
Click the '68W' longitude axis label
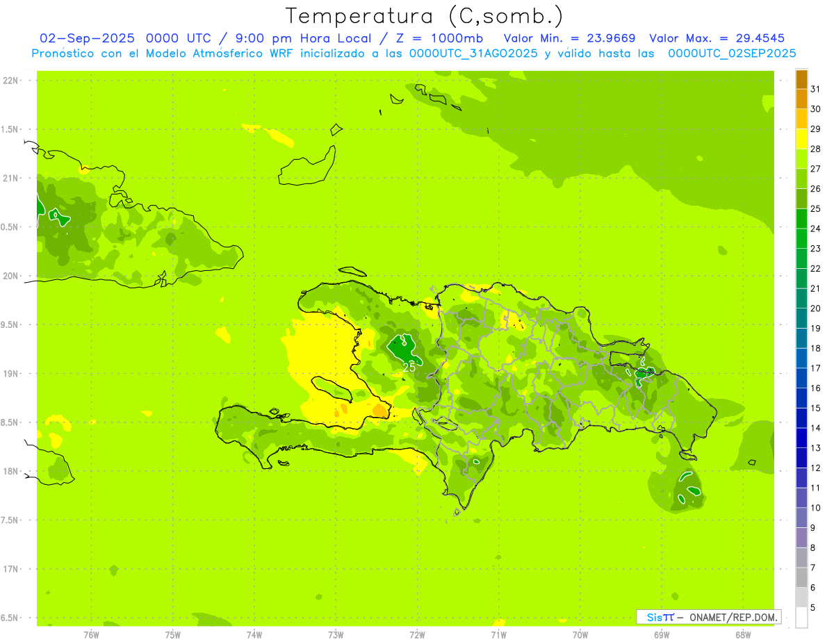coord(743,634)
